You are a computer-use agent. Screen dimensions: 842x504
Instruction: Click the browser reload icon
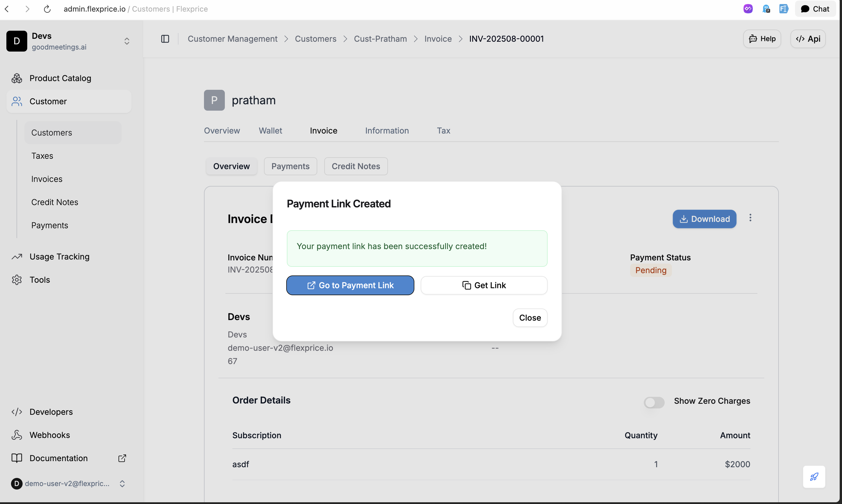point(47,9)
